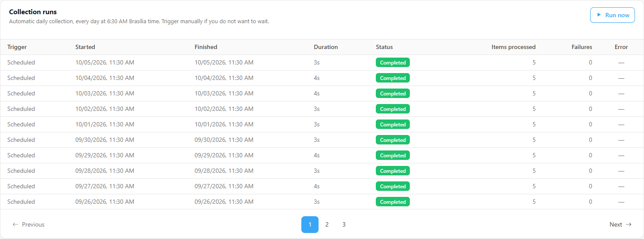Select current page 1 button
The width and height of the screenshot is (644, 239).
pyautogui.click(x=310, y=224)
